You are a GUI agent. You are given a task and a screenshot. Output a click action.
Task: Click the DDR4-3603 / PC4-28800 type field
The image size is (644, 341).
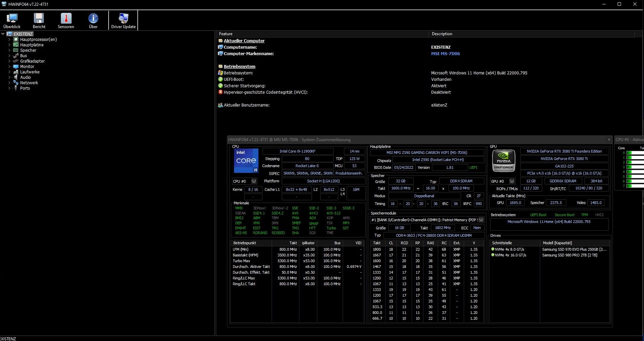(434, 235)
